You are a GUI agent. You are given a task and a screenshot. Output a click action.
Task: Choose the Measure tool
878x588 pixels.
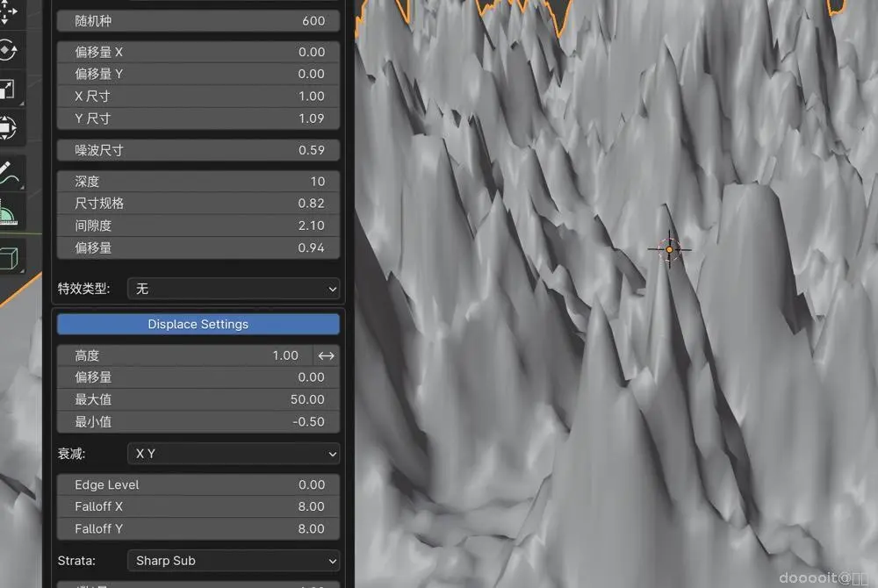(9, 212)
